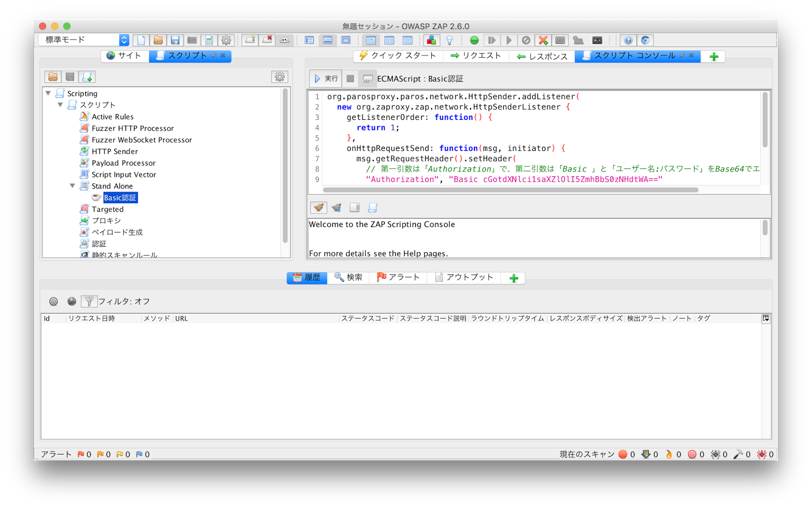The width and height of the screenshot is (812, 509).
Task: Click the scripts tree vertical scrollbar
Action: coord(286,165)
